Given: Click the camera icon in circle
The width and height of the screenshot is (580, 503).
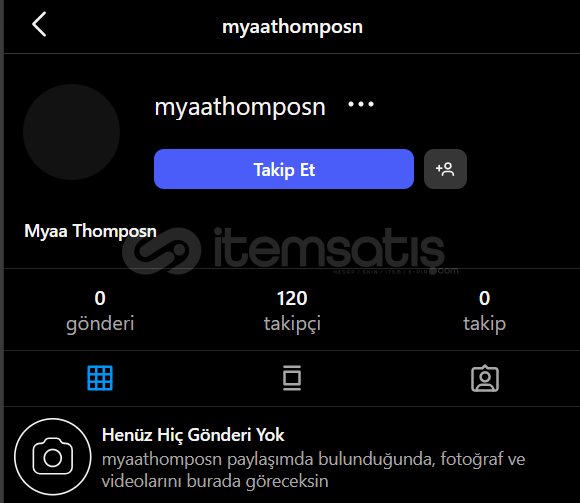Looking at the screenshot, I should click(53, 457).
